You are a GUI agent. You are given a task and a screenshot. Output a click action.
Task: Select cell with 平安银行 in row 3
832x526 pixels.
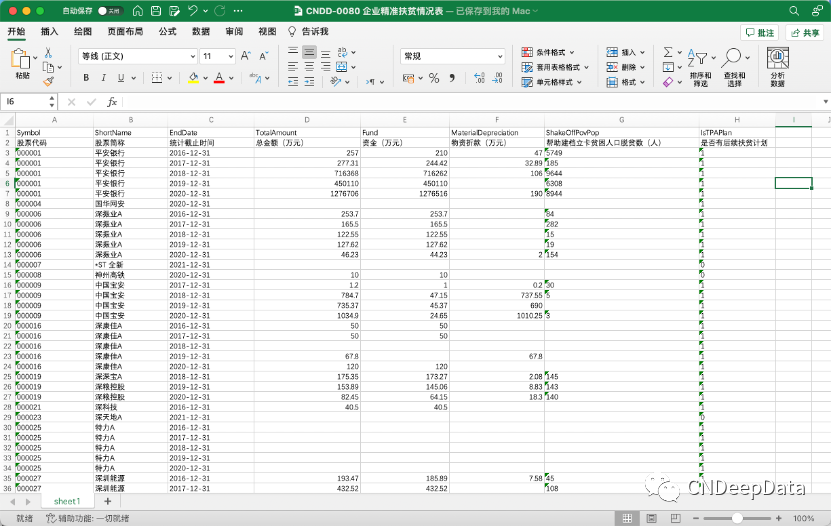click(x=131, y=153)
